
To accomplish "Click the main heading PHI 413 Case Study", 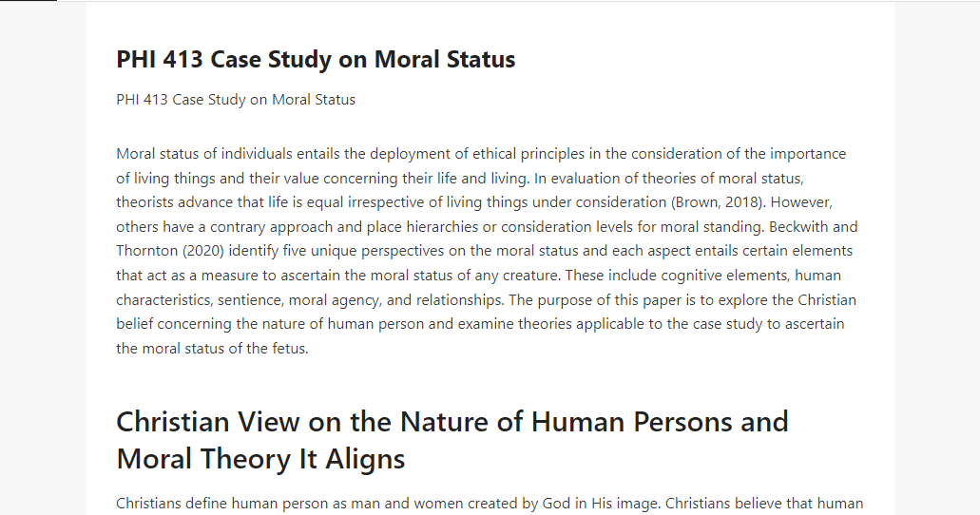I will (x=316, y=59).
